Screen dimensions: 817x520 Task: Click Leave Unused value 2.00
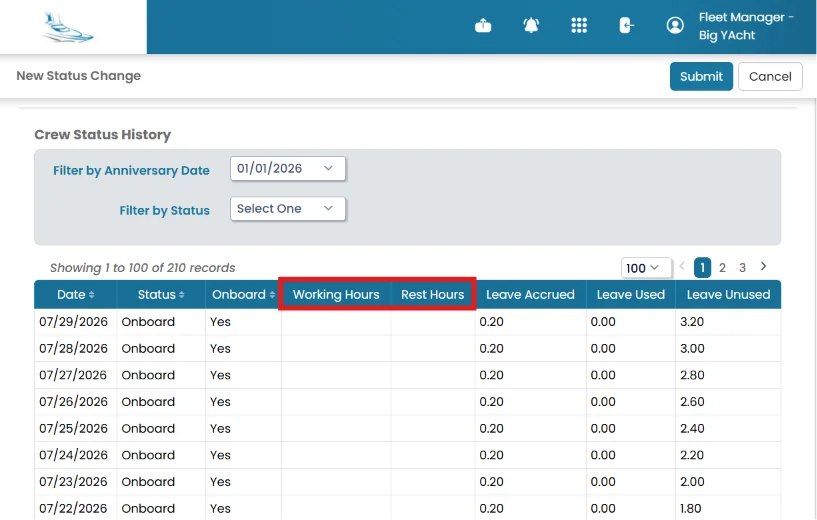pyautogui.click(x=692, y=481)
